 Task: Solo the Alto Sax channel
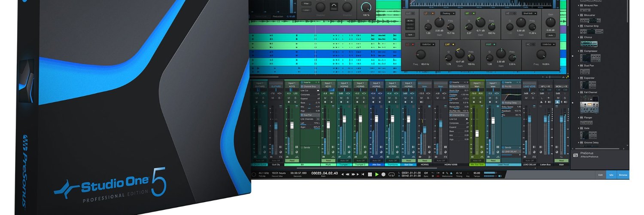click(380, 98)
